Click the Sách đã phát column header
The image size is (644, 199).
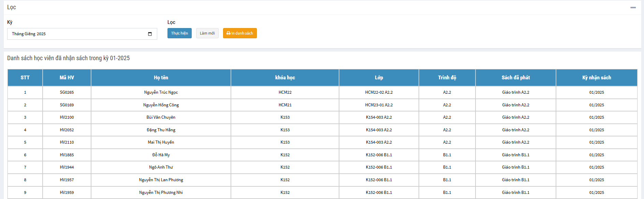pos(515,78)
